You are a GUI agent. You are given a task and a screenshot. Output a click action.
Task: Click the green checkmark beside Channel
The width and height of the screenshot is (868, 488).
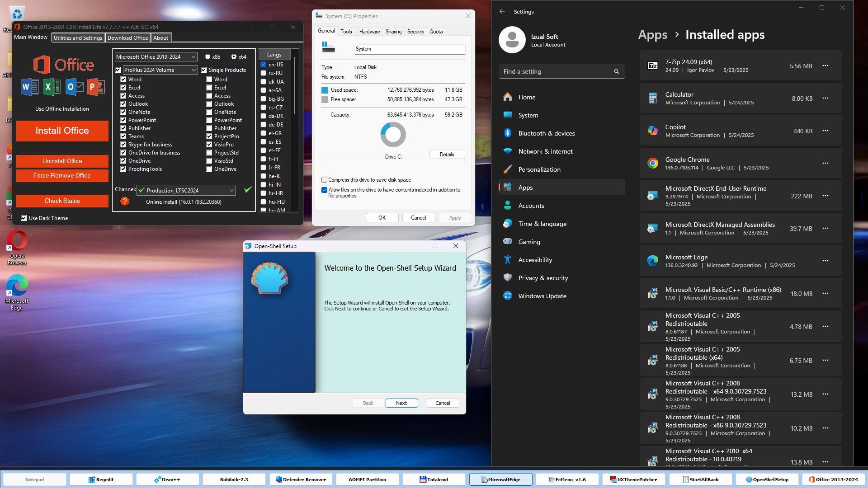coord(248,190)
